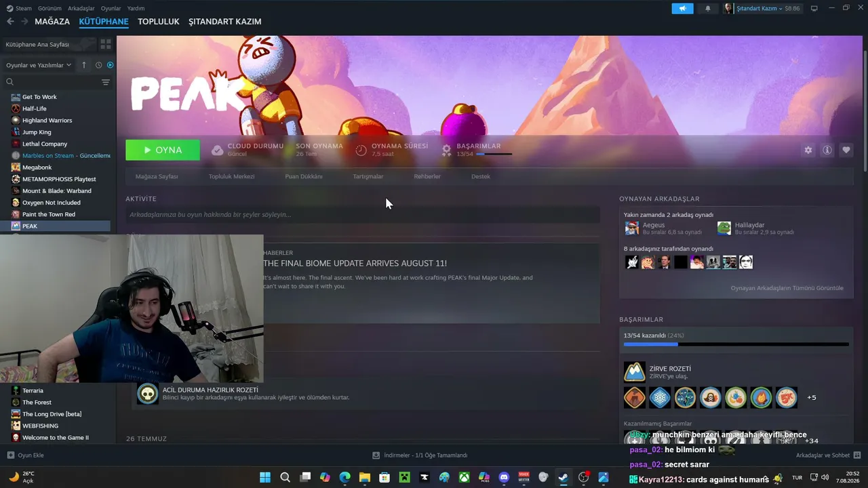868x488 pixels.
Task: Open the Destek link
Action: click(481, 176)
